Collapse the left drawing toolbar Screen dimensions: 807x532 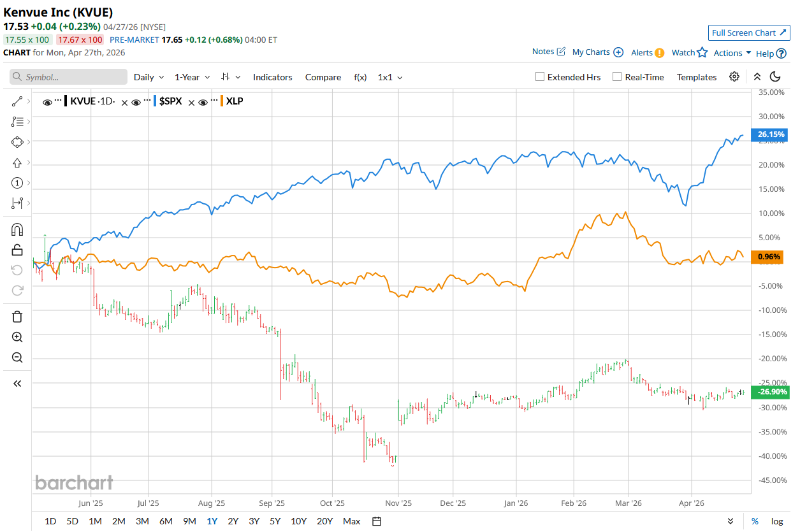pyautogui.click(x=17, y=383)
